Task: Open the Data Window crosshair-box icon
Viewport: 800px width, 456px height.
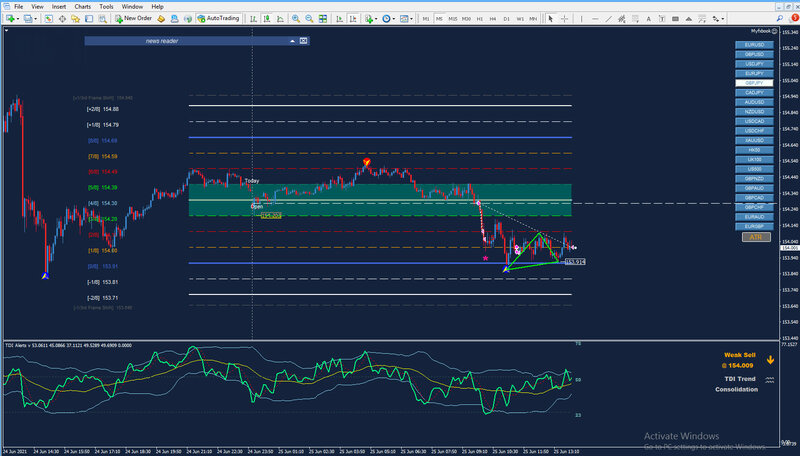Action: 62,19
